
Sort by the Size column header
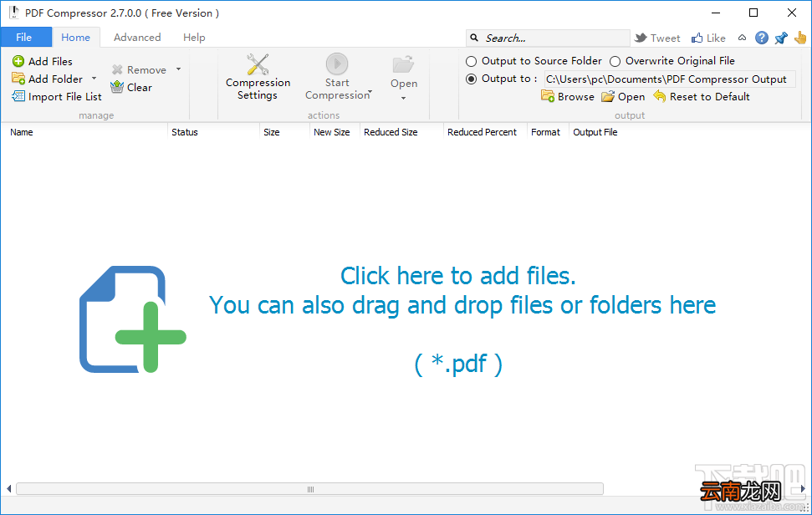pos(284,132)
